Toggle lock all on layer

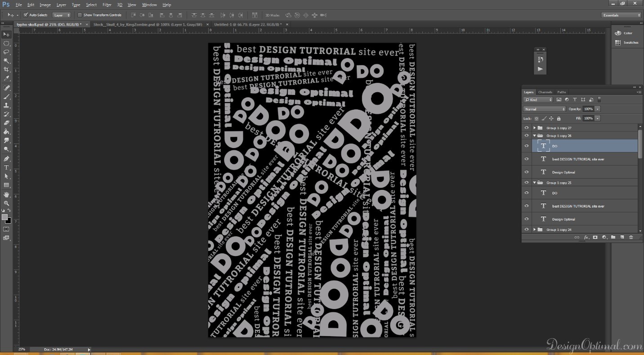click(x=559, y=118)
